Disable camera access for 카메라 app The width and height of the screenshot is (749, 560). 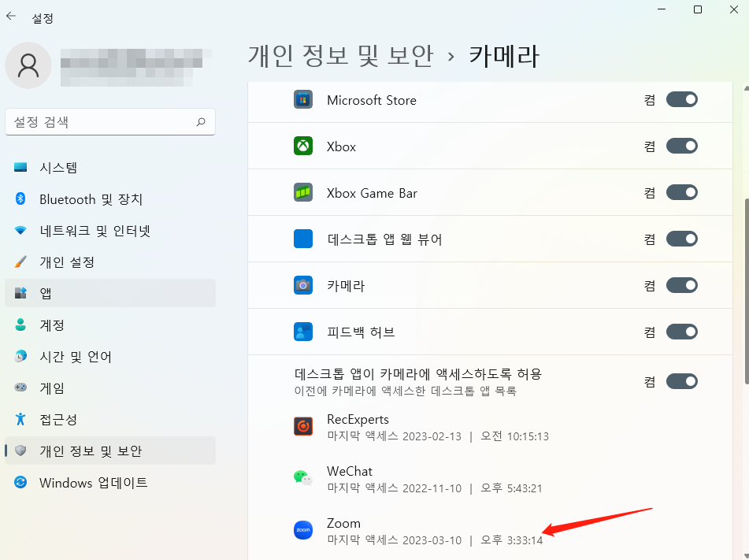[x=682, y=285]
